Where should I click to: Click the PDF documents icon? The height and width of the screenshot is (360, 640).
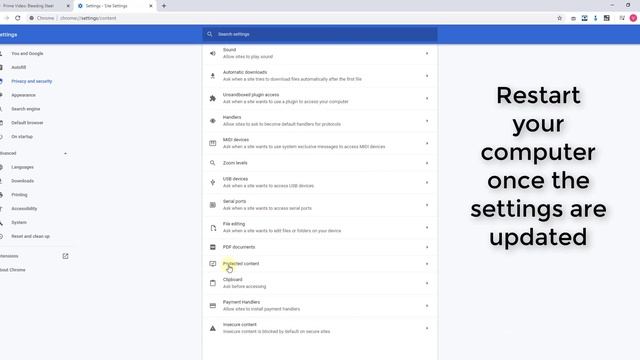click(213, 247)
